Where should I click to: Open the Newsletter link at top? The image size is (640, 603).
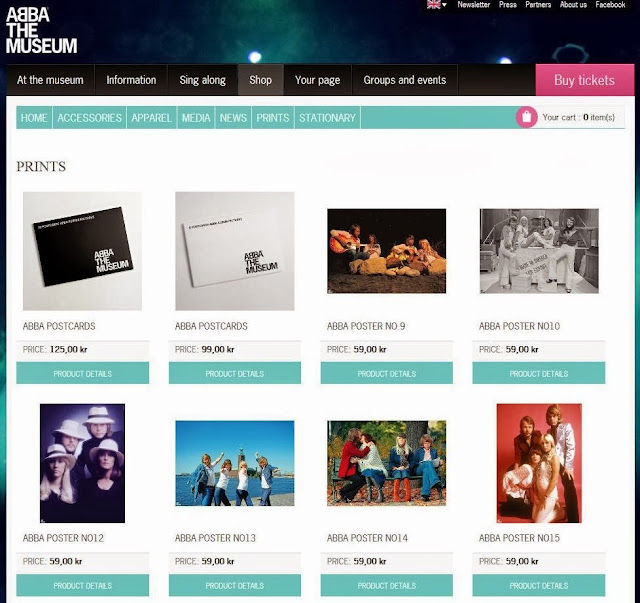(x=473, y=4)
